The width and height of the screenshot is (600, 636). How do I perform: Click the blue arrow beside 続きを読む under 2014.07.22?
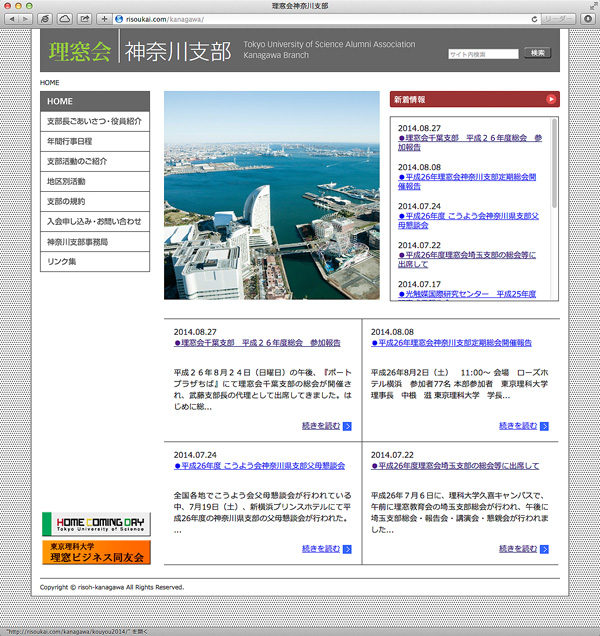pyautogui.click(x=544, y=549)
